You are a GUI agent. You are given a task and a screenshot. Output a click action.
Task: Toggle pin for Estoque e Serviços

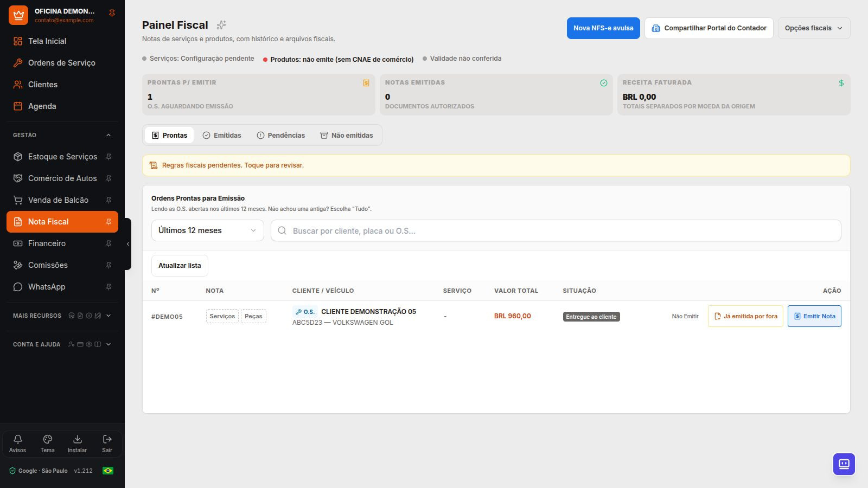click(x=108, y=157)
